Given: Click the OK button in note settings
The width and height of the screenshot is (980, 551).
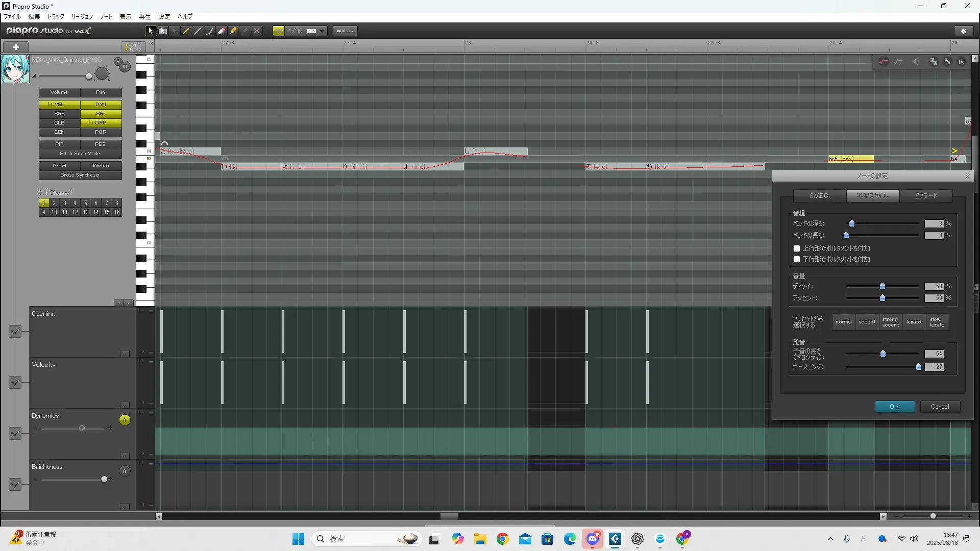Looking at the screenshot, I should click(894, 407).
